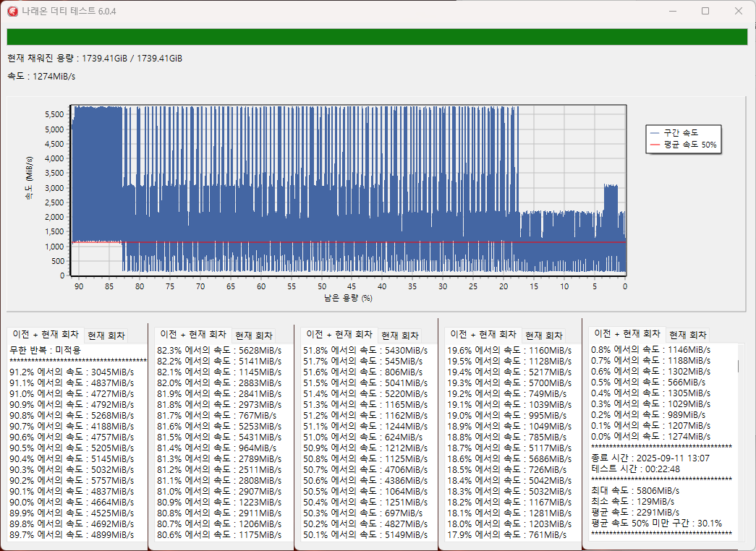Click the 19.6% 에서의 속도 1160MiB/s row
The width and height of the screenshot is (756, 551).
[509, 351]
